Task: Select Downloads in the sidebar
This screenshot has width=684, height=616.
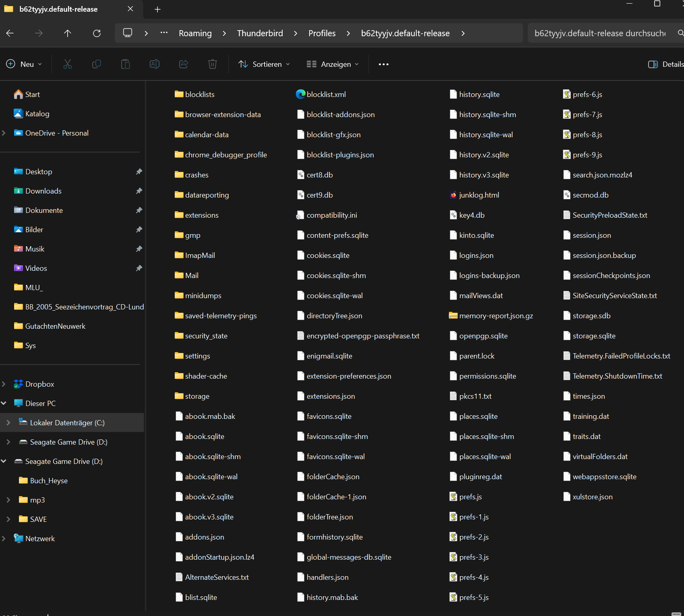Action: click(43, 191)
